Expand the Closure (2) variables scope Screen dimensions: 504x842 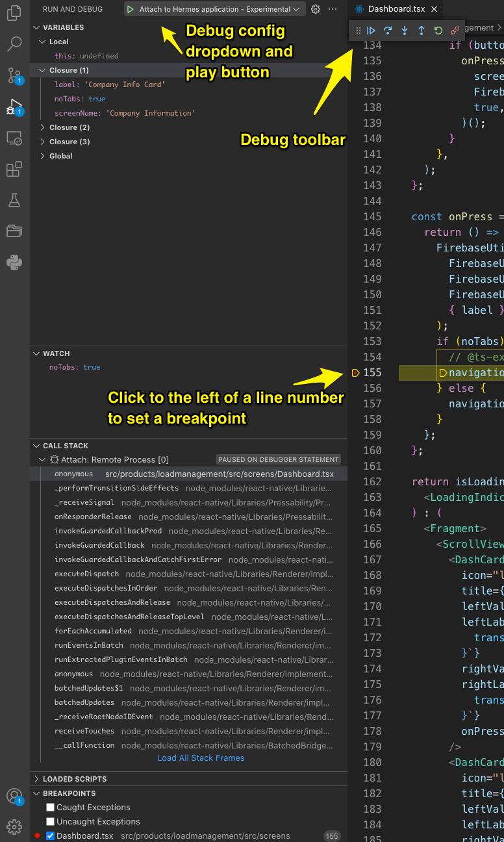(x=69, y=127)
